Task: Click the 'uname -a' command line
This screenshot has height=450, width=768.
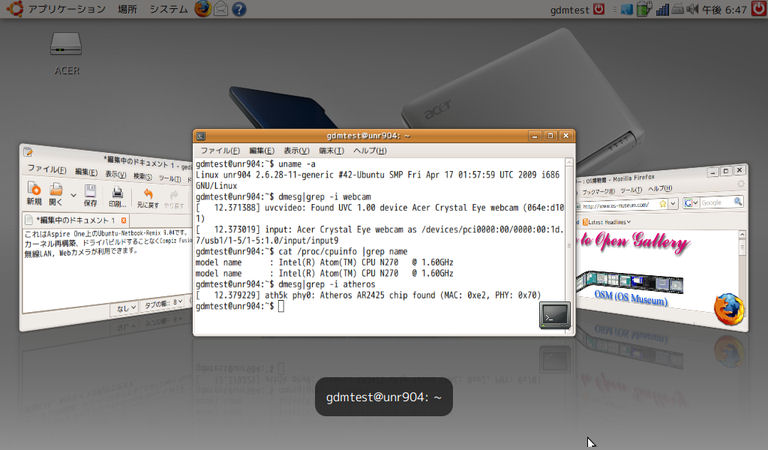Action: pos(256,164)
